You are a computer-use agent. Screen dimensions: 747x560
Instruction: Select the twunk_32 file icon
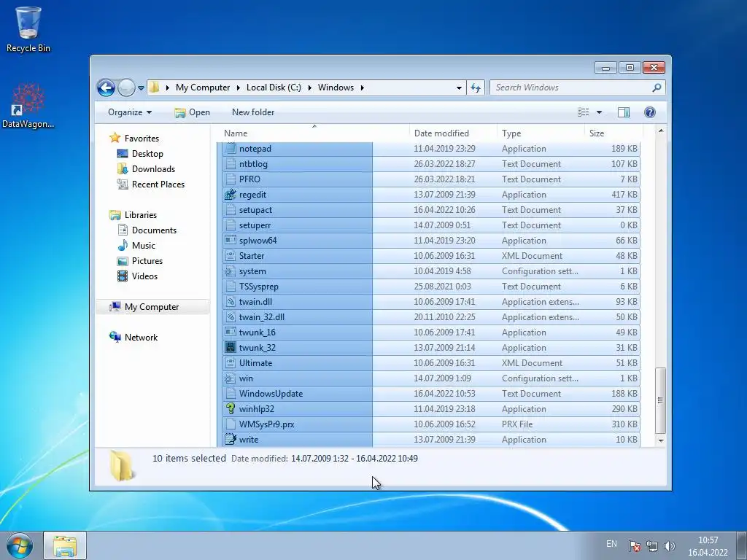230,348
